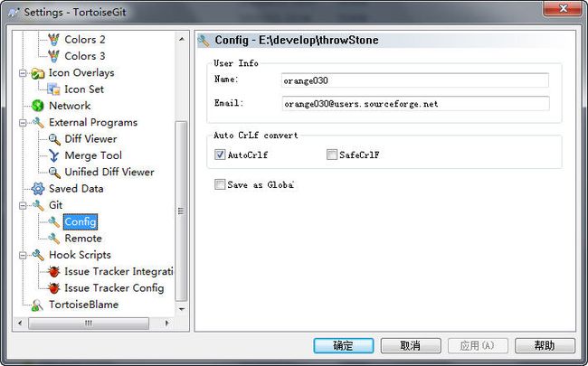Click the Git wrench icon
The width and height of the screenshot is (588, 366).
pos(38,205)
